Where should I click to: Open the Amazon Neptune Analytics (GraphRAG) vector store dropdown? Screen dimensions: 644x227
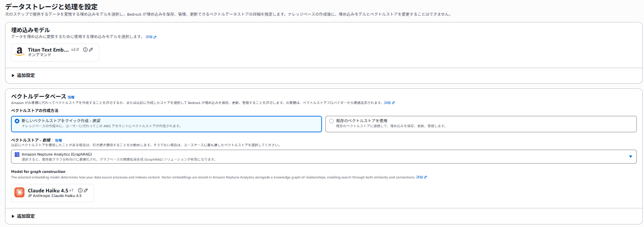[324, 156]
